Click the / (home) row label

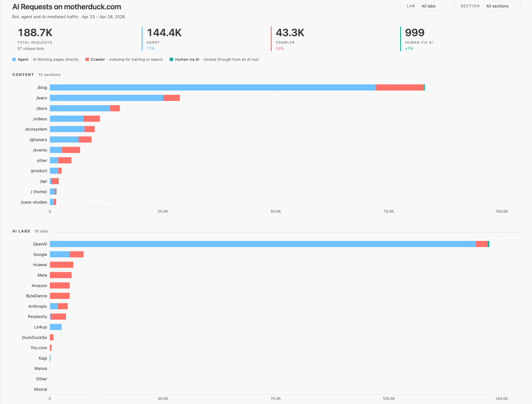39,192
